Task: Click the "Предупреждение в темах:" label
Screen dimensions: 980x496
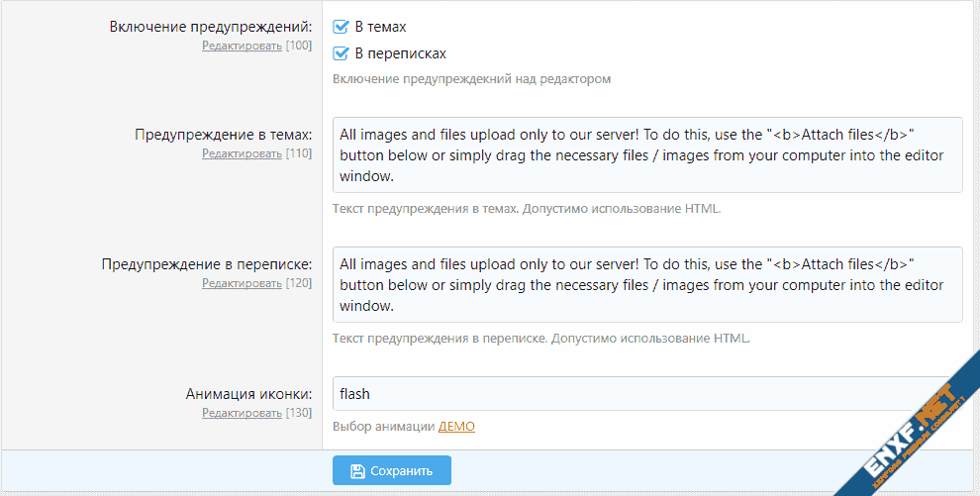Action: click(x=223, y=134)
